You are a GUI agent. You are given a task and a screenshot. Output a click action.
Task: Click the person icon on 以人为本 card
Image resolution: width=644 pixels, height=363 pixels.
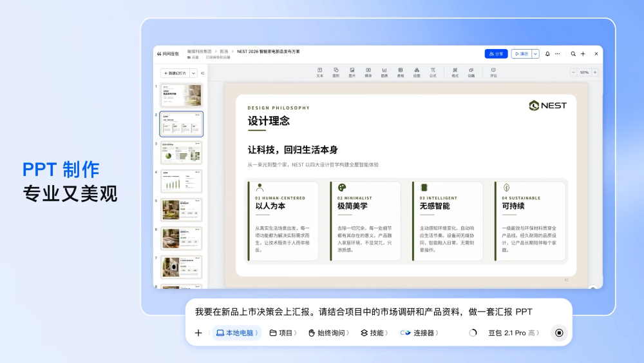click(260, 188)
